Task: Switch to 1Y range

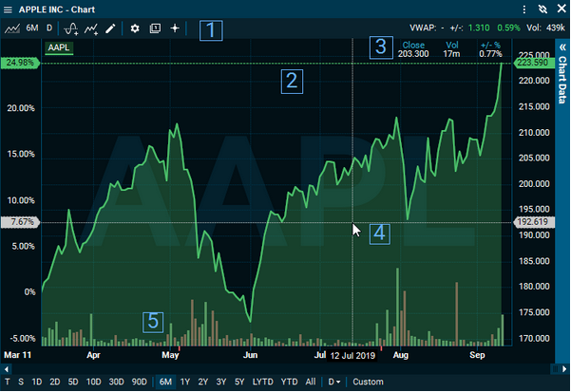Action: (x=185, y=382)
